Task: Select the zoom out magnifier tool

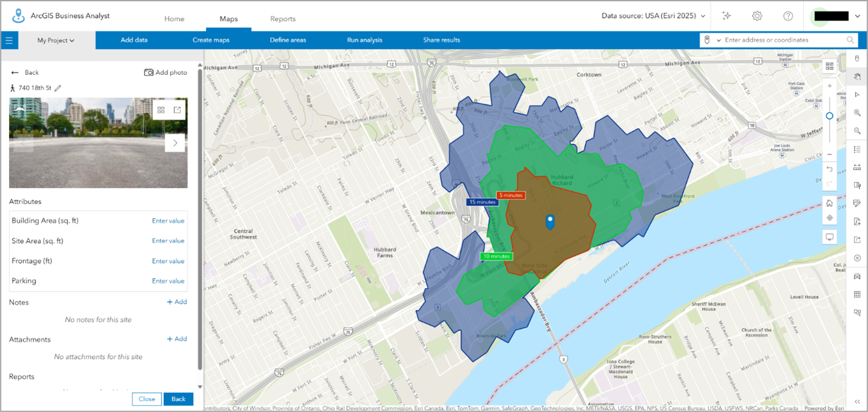Action: tap(857, 131)
